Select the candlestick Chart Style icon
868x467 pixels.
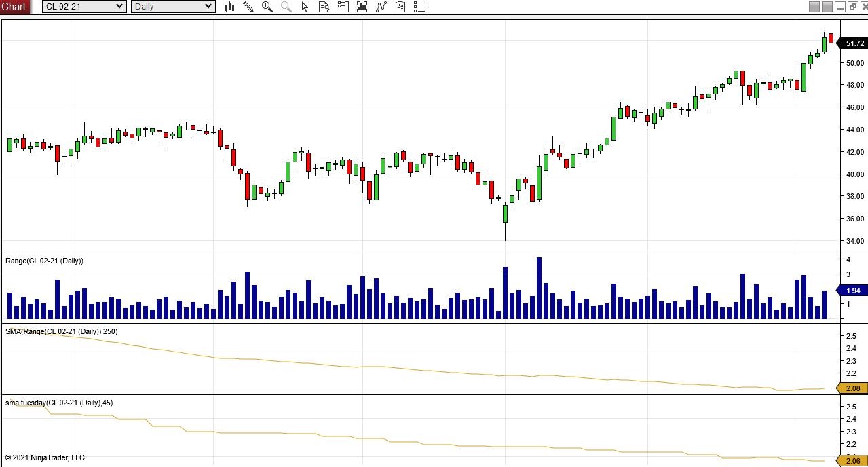pyautogui.click(x=229, y=7)
